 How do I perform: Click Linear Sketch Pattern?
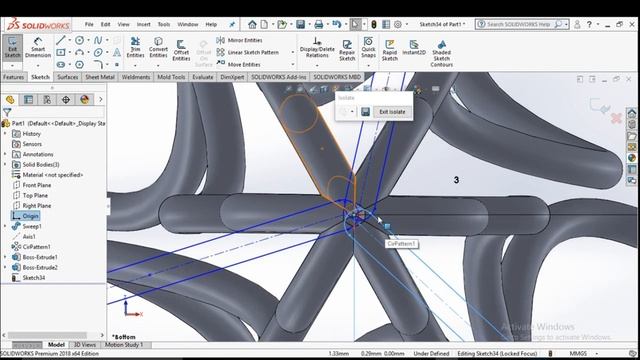tap(247, 52)
